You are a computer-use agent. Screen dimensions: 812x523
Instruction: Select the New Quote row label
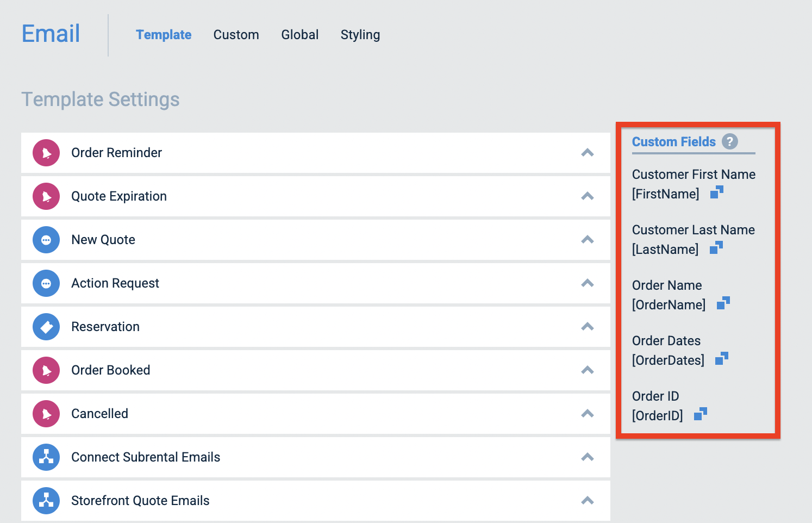pos(103,240)
